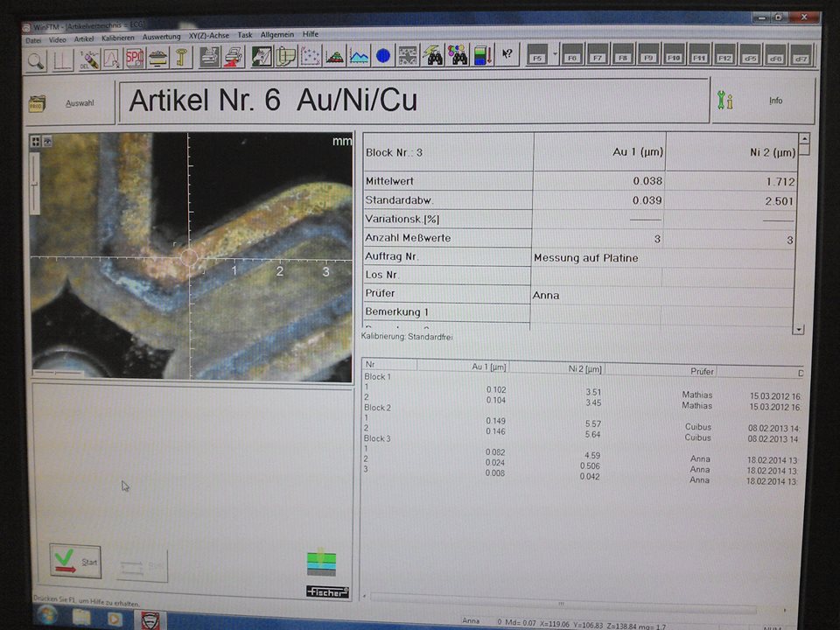Open the Artikel menu

[x=84, y=39]
